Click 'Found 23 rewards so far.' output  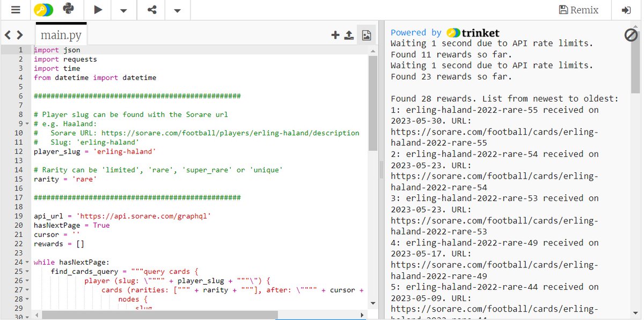(x=451, y=77)
